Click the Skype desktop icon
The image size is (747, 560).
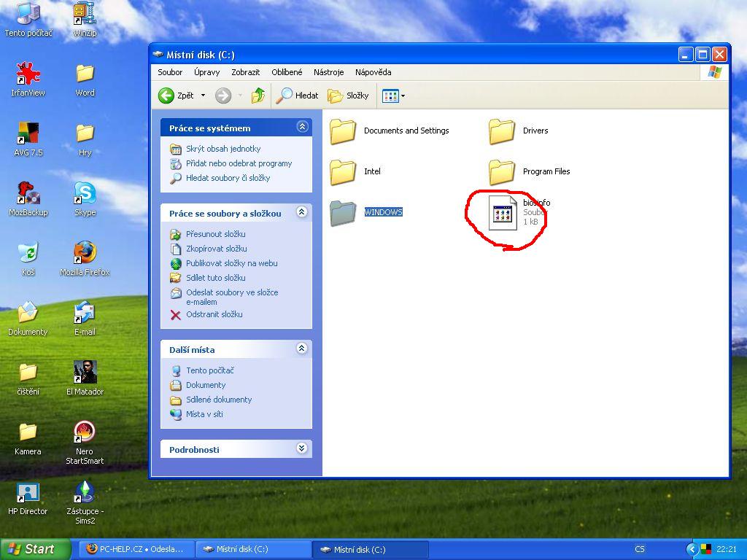pos(85,193)
